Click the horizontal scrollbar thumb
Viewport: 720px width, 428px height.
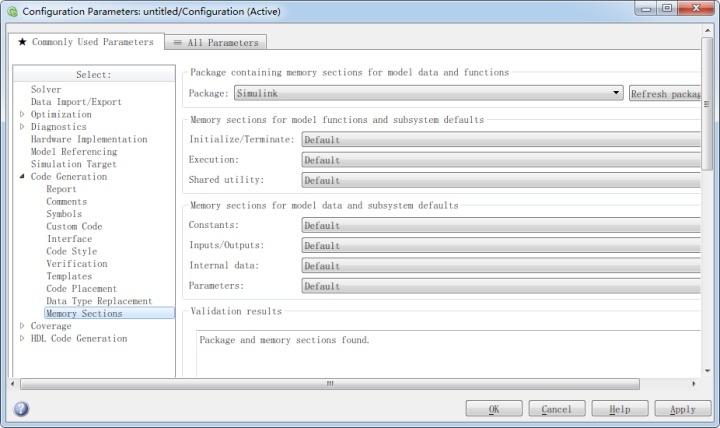[x=330, y=383]
